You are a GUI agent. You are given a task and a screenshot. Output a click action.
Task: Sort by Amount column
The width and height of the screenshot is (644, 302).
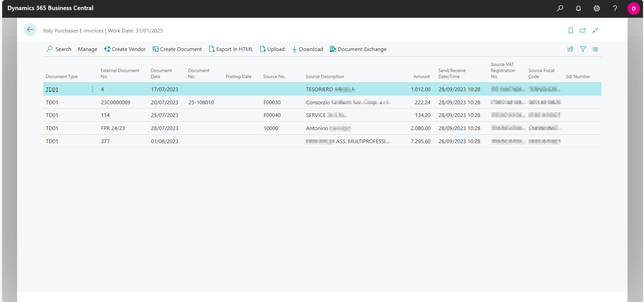pos(421,76)
